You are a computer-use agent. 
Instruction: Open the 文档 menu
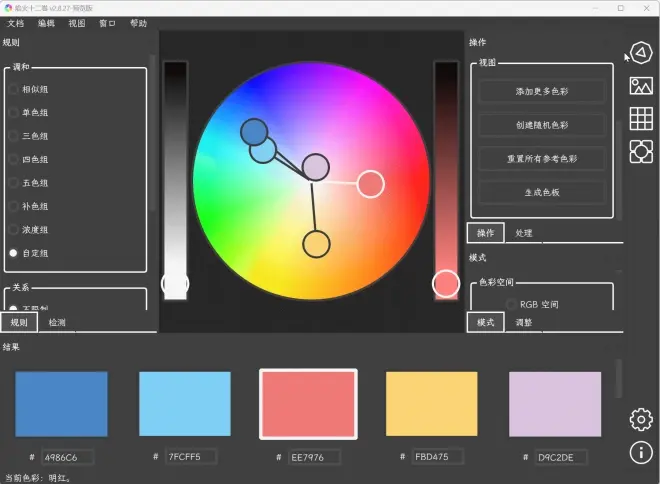coord(16,23)
